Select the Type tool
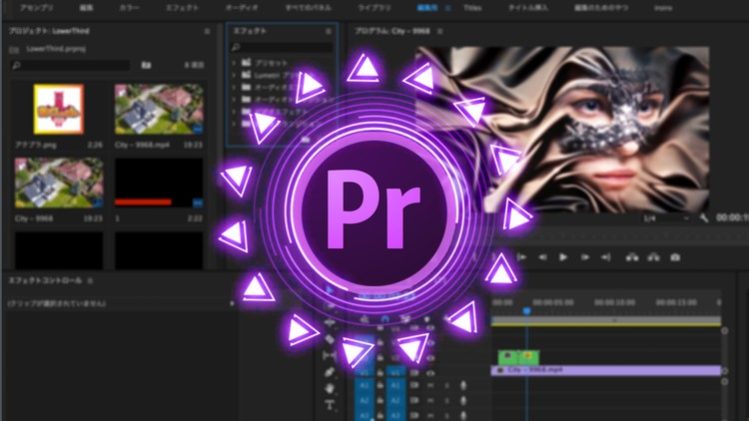This screenshot has width=749, height=421. (330, 405)
